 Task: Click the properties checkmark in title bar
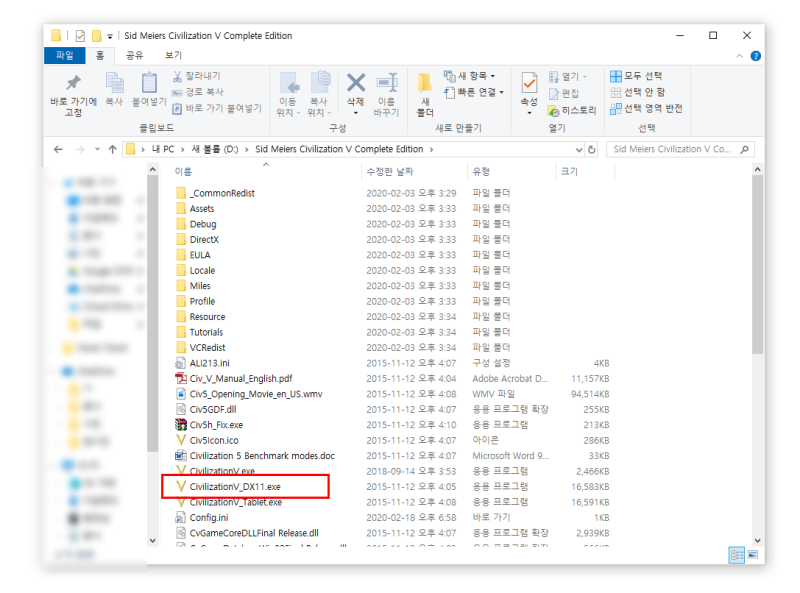80,36
